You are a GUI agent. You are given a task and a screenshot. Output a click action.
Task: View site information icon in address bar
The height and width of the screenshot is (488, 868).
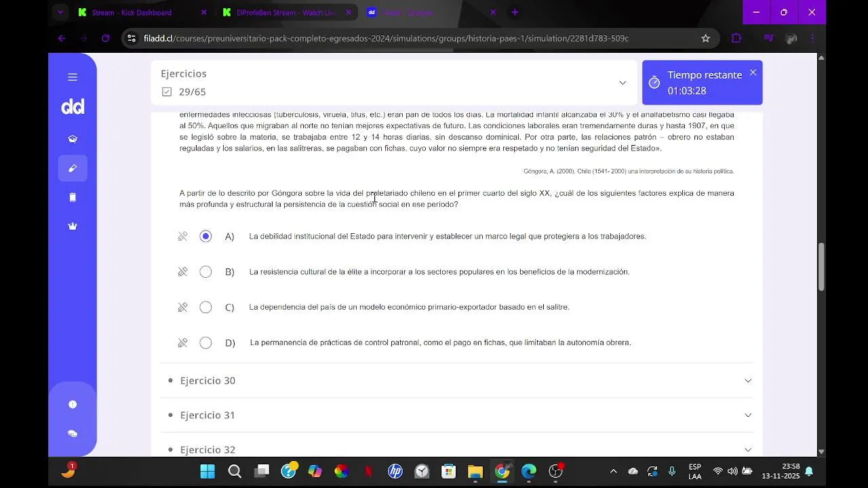132,39
